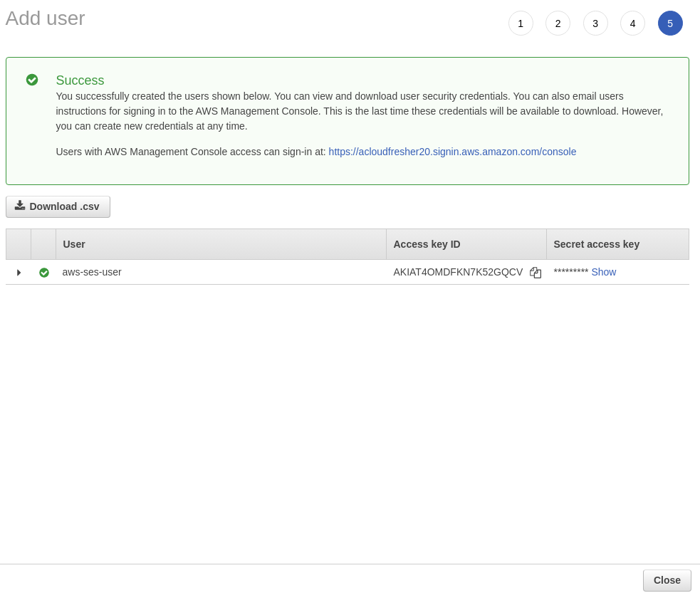The image size is (700, 593).
Task: Click the Access key ID column header
Action: point(427,244)
